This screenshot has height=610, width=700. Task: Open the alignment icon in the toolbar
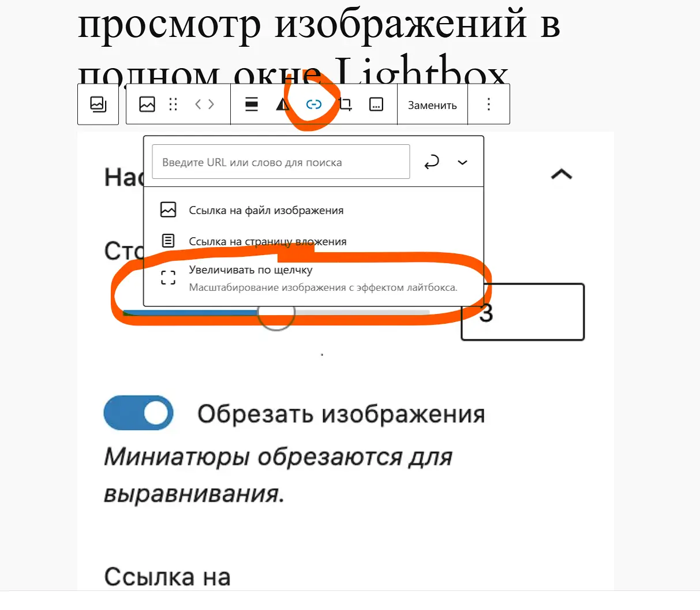pyautogui.click(x=251, y=104)
